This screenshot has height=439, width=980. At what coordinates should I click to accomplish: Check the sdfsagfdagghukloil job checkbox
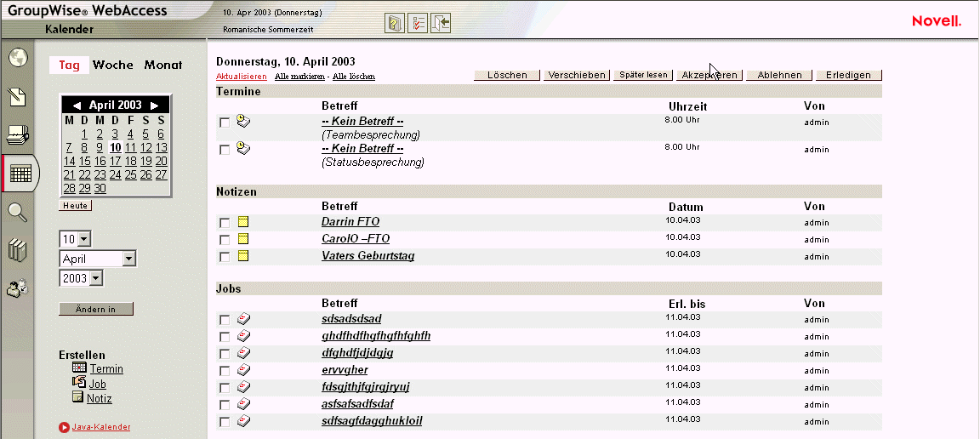[225, 422]
